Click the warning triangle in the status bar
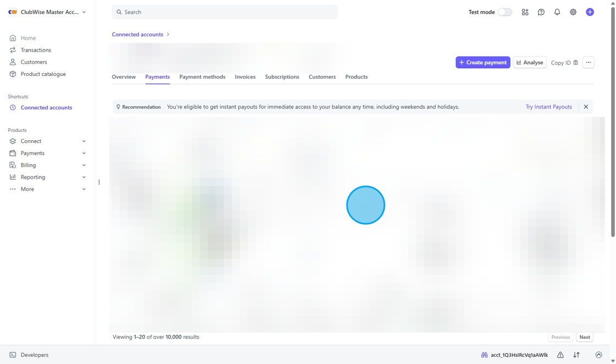This screenshot has height=364, width=616. pos(560,355)
